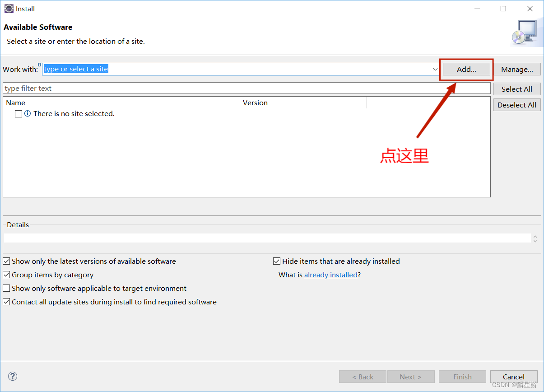Click the help question mark icon

[13, 376]
